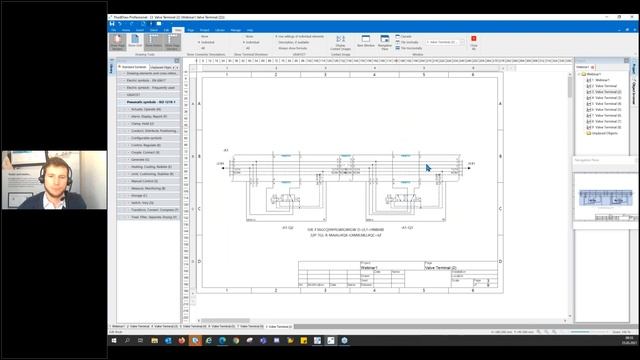Select 'Use settings of individual elements' option

click(x=300, y=36)
